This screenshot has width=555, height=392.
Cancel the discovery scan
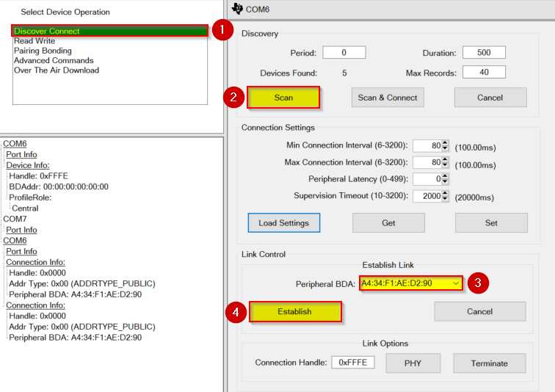tap(490, 98)
